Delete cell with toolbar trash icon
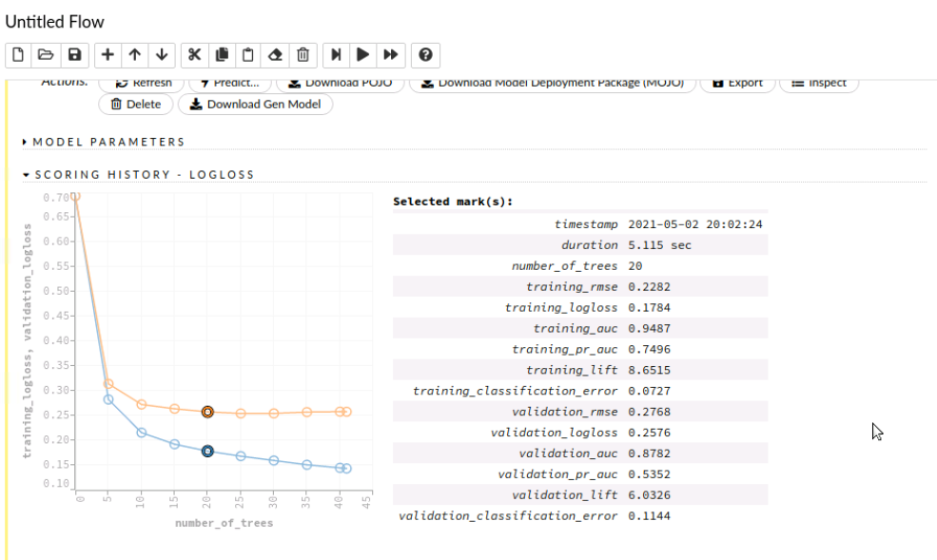The width and height of the screenshot is (937, 560). point(303,55)
